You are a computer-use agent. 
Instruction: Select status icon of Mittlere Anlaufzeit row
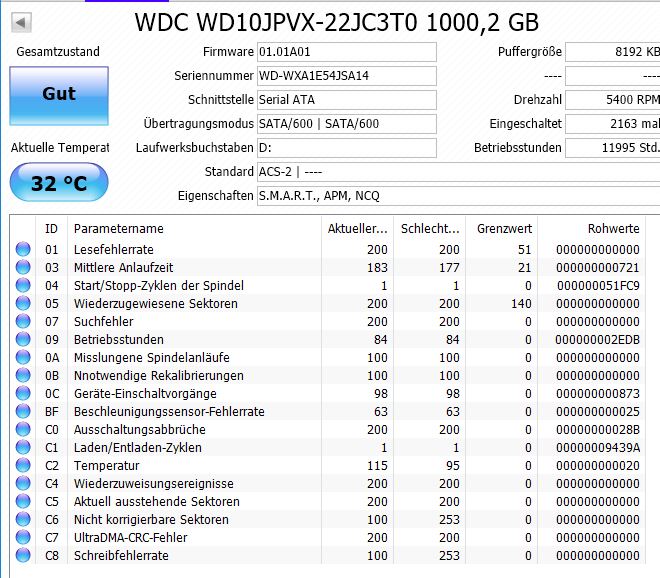(x=23, y=267)
